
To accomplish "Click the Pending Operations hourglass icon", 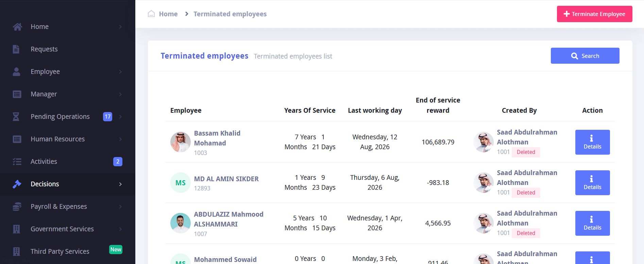I will tap(16, 117).
